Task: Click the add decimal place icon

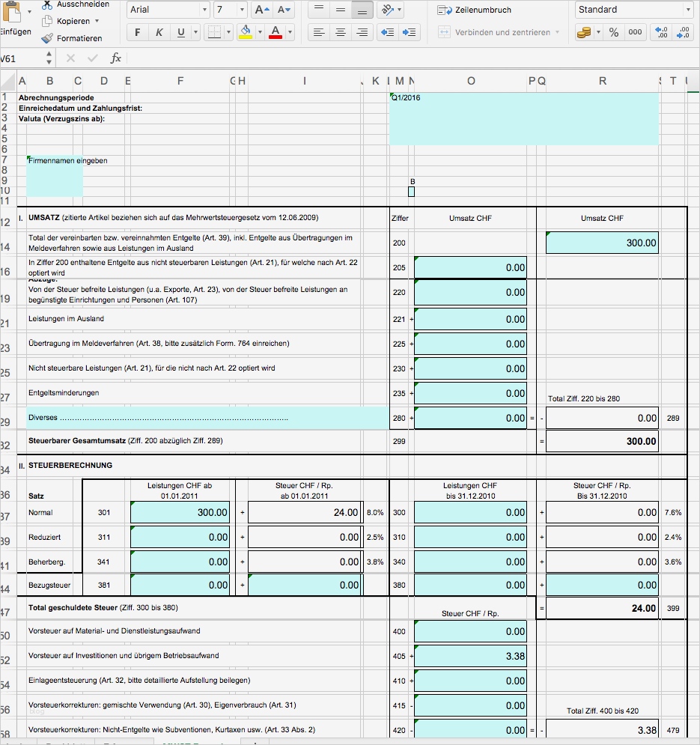Action: click(662, 33)
